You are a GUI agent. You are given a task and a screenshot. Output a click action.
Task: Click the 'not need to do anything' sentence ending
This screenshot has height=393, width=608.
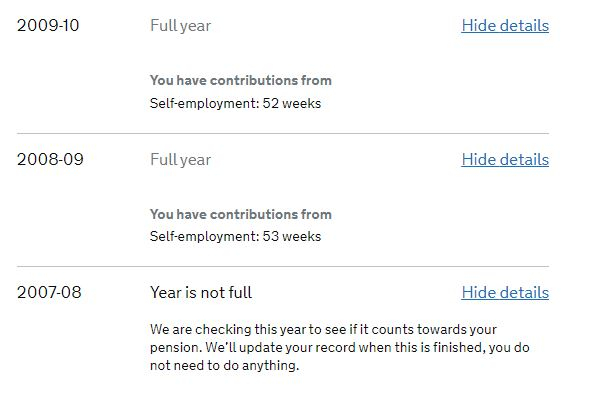click(x=225, y=365)
